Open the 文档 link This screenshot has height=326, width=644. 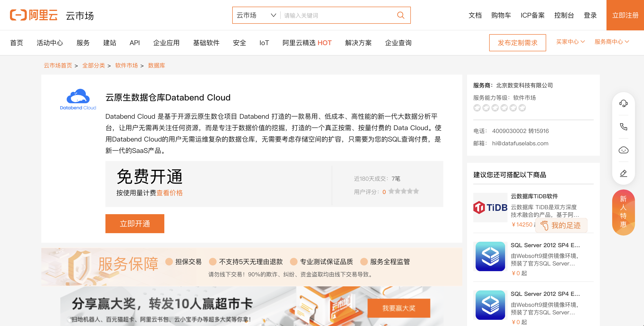[x=475, y=15]
